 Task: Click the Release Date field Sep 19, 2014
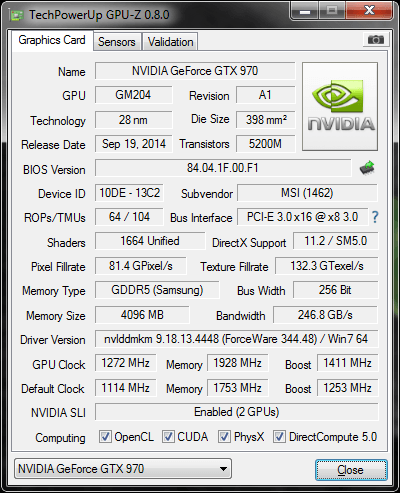point(133,144)
